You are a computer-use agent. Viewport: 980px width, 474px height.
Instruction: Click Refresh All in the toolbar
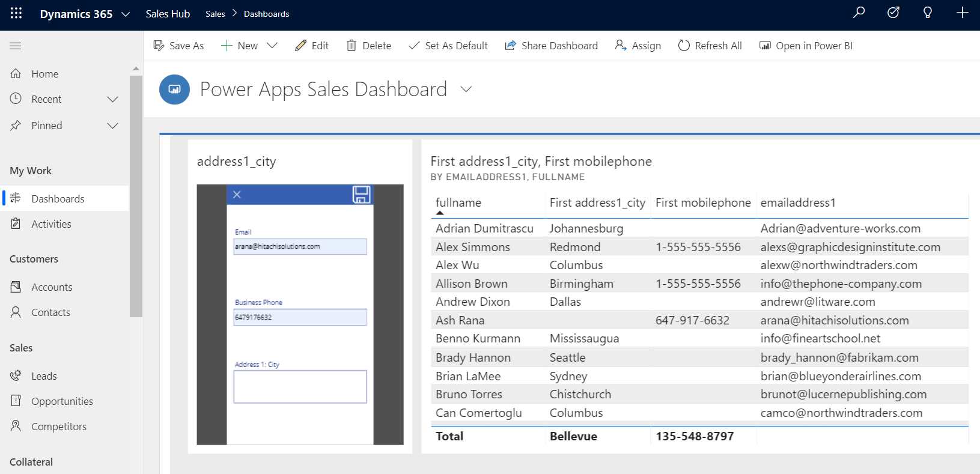[710, 46]
